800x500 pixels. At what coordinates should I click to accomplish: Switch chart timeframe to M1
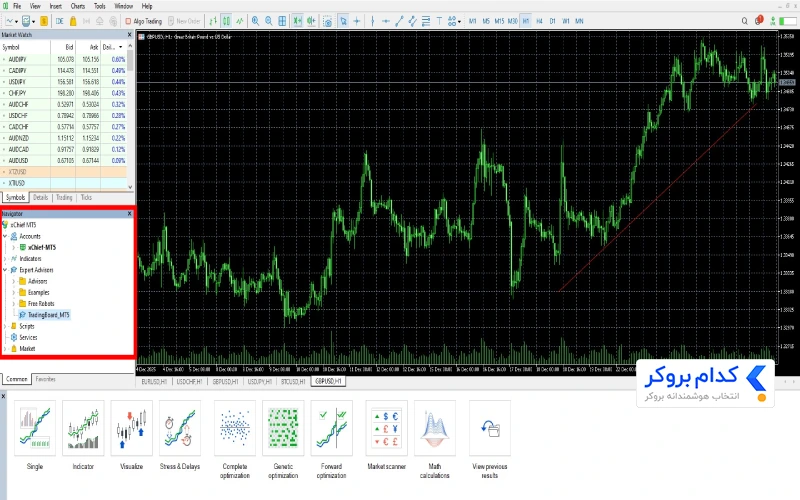[x=472, y=21]
